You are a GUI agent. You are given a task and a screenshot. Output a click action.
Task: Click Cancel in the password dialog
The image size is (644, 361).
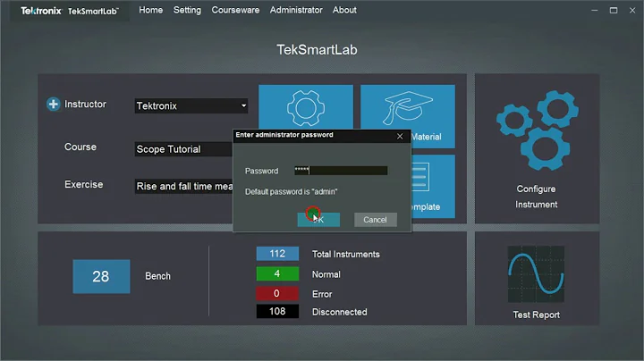376,220
